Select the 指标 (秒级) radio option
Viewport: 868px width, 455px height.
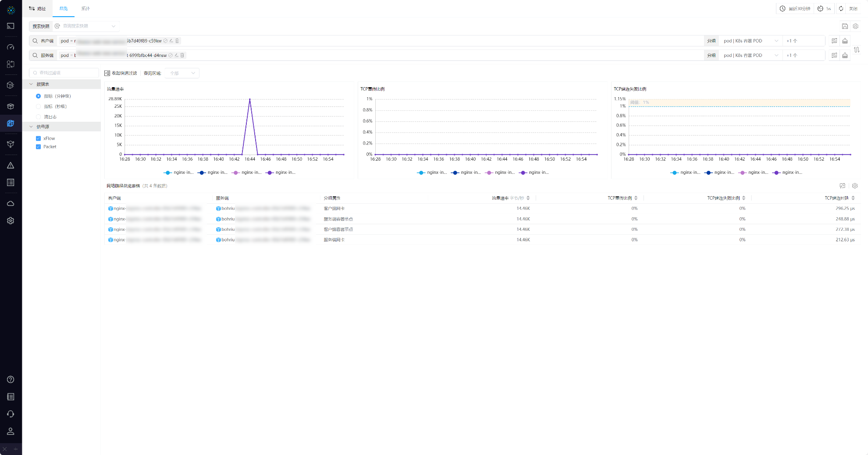[x=39, y=106]
